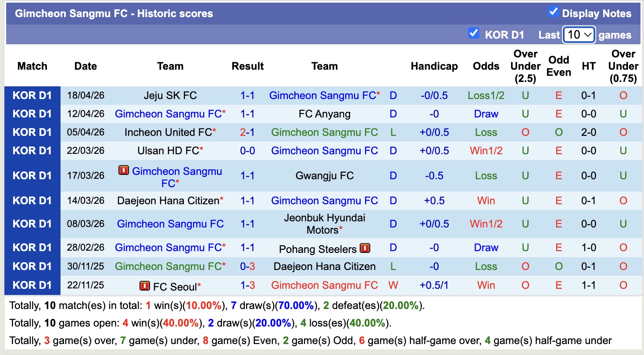Click the KOR D1 badge on the Incheon United row
Image resolution: width=644 pixels, height=355 pixels.
(x=32, y=132)
